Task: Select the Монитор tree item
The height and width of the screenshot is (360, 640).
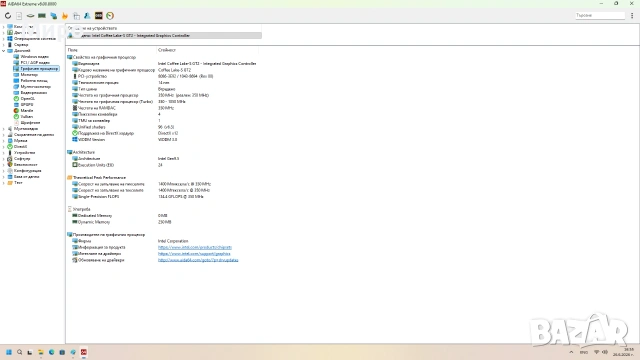Action: click(29, 75)
